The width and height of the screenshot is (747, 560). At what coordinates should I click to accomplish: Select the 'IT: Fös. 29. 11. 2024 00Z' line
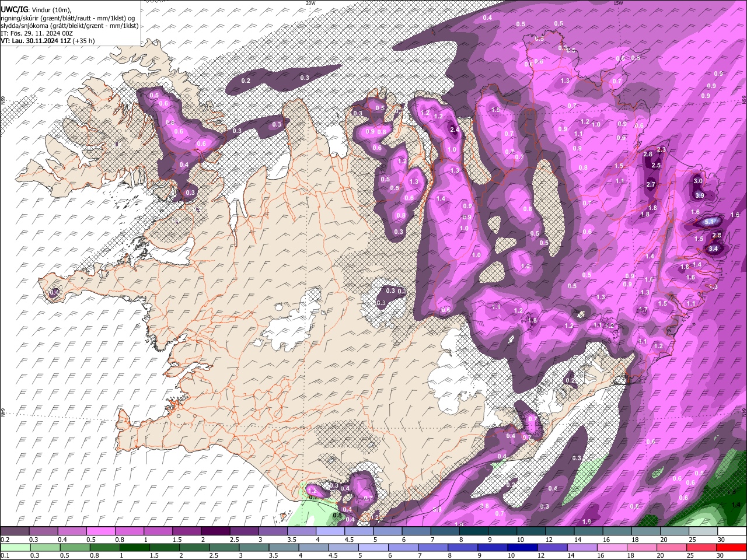pyautogui.click(x=37, y=33)
